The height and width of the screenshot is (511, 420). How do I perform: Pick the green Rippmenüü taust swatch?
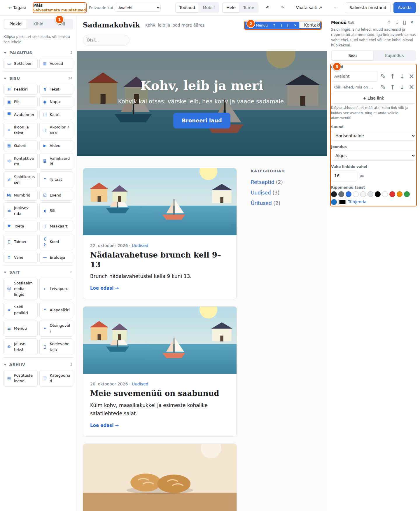(407, 194)
